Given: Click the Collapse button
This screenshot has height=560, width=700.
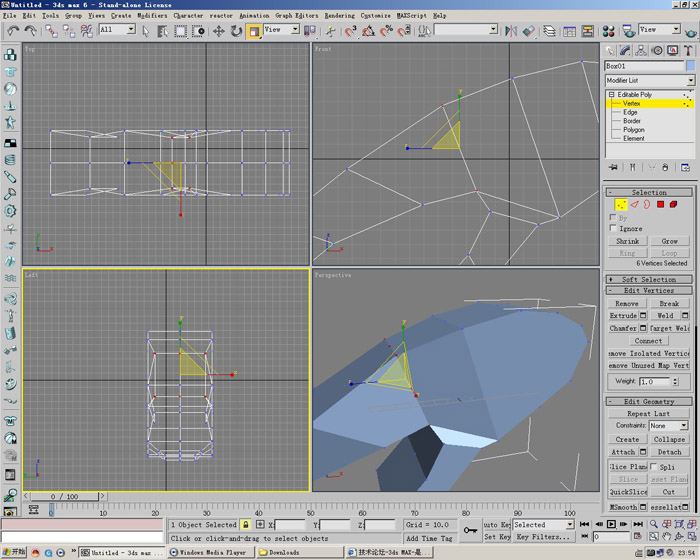Looking at the screenshot, I should [x=669, y=439].
